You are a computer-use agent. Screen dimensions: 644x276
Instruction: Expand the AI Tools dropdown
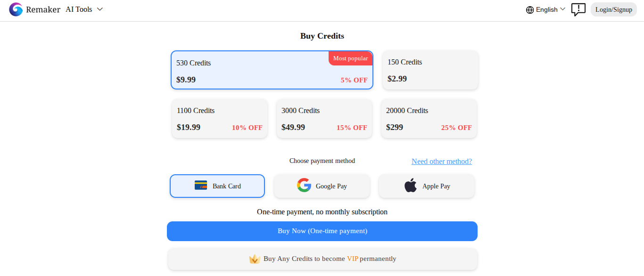coord(84,9)
